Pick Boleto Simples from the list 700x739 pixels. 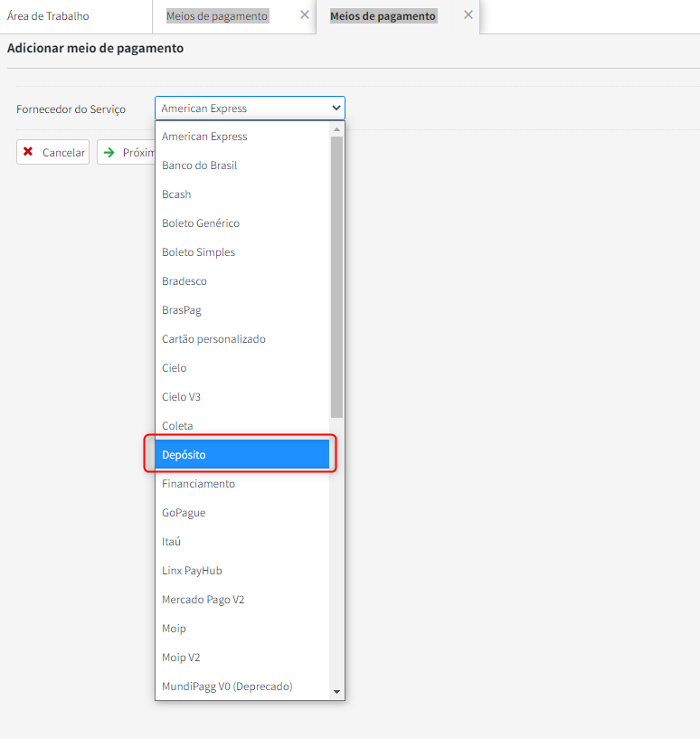[242, 252]
